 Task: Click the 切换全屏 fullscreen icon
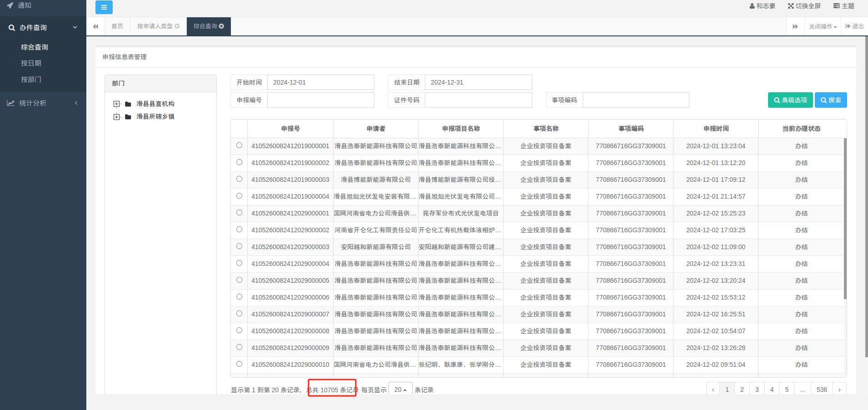click(791, 6)
